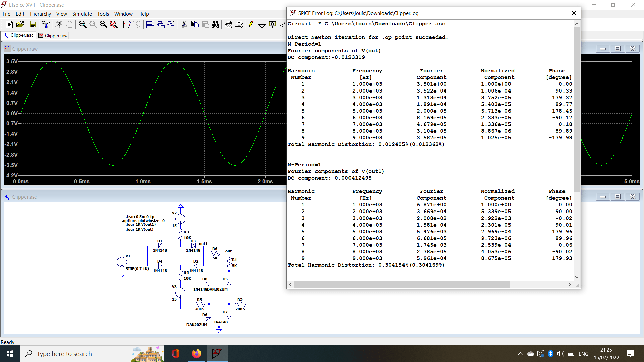The image size is (644, 362).
Task: Select the Draw Wire pencil tool
Action: tap(252, 24)
